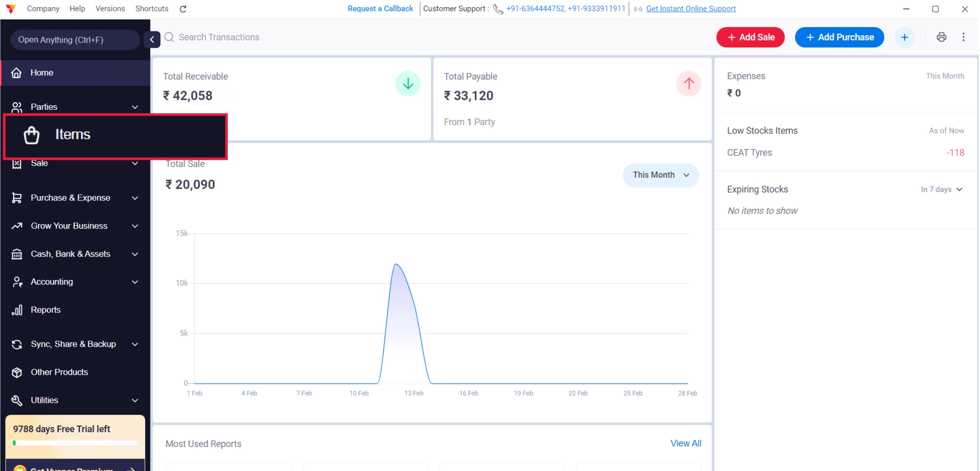Click the round plus quick-add button
This screenshot has height=471, width=980.
tap(904, 37)
